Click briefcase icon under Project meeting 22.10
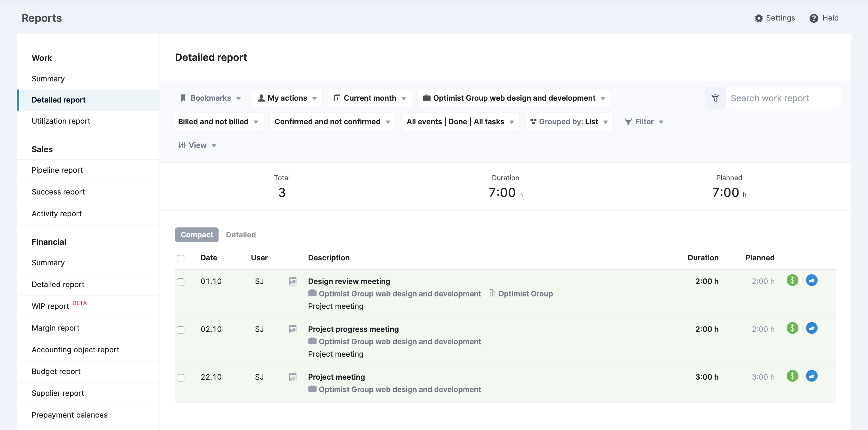Screen dimensions: 868x430 point(312,389)
